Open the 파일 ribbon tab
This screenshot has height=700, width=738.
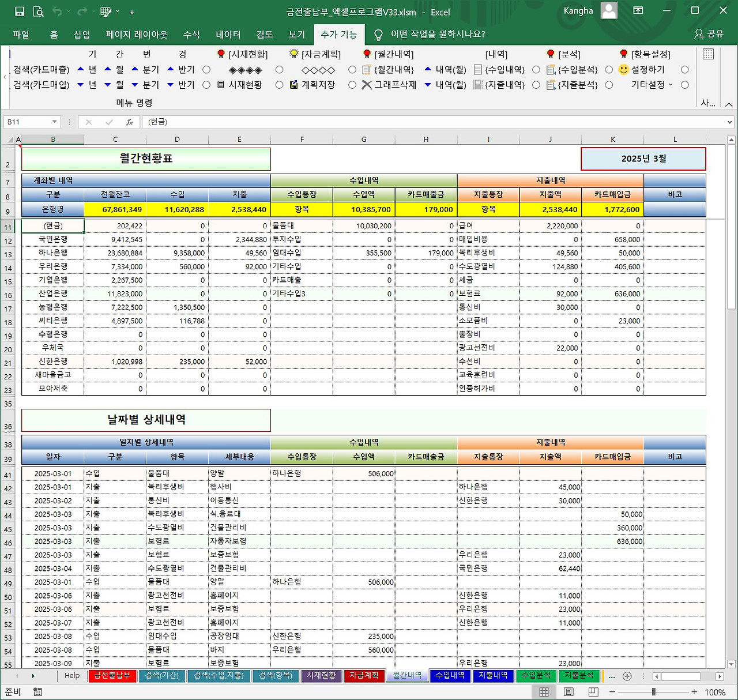[x=21, y=35]
